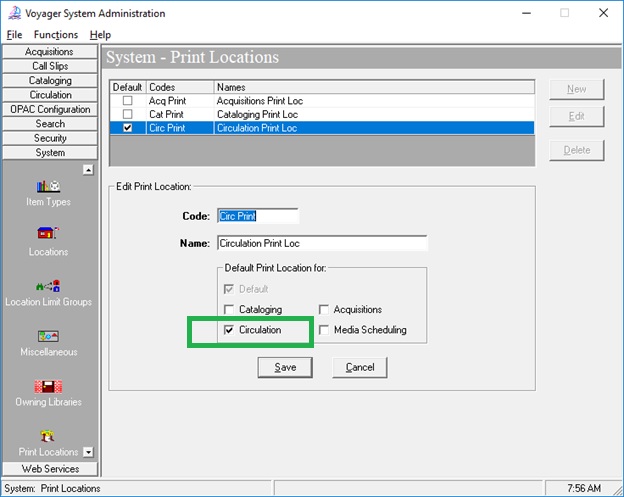The height and width of the screenshot is (497, 624).
Task: Open the File menu
Action: 14,35
